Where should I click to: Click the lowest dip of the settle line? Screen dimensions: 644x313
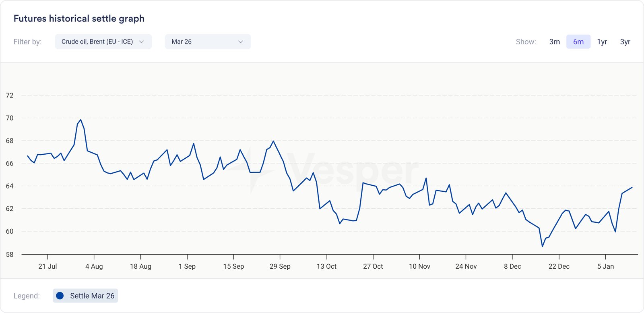pyautogui.click(x=543, y=246)
